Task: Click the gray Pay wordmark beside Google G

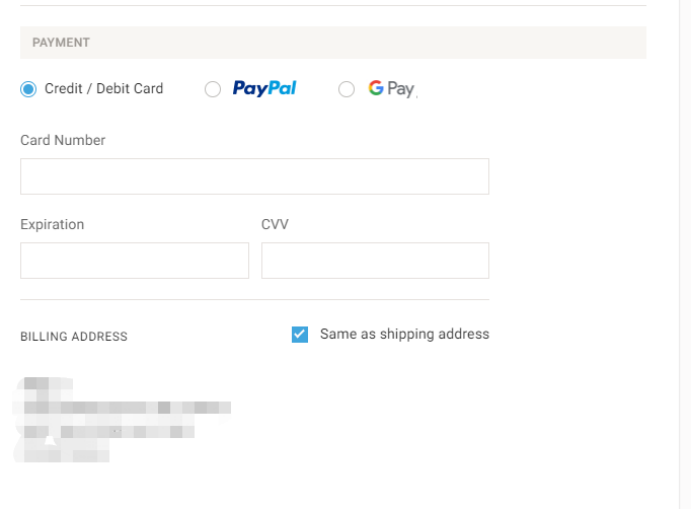Action: [401, 89]
